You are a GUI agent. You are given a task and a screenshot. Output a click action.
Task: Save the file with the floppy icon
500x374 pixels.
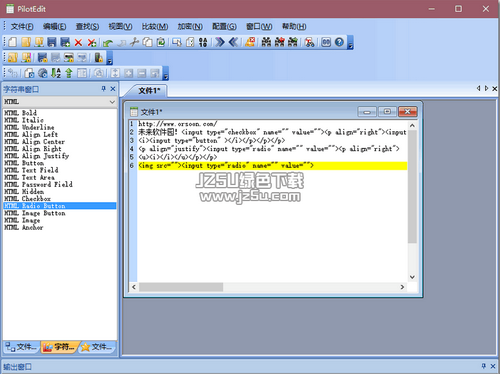(x=52, y=42)
